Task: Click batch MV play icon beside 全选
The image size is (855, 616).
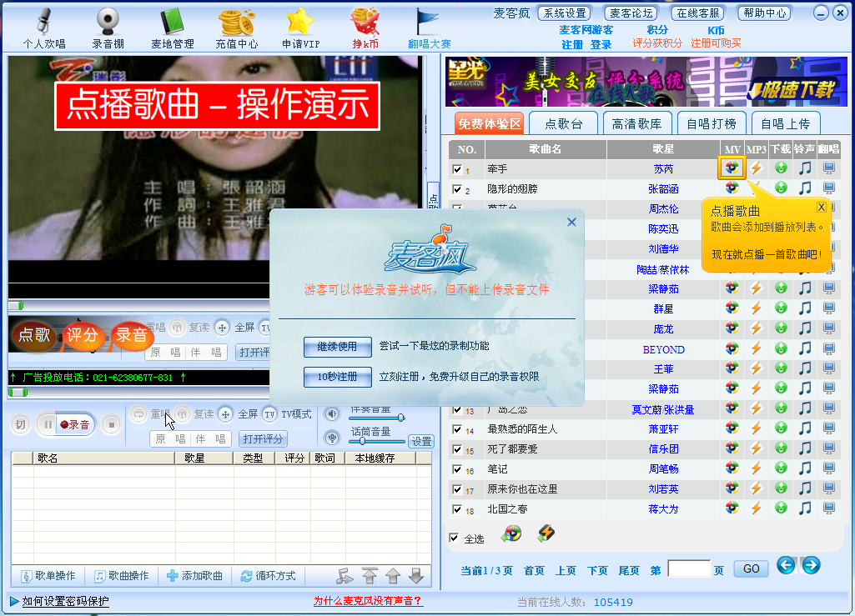Action: 511,533
